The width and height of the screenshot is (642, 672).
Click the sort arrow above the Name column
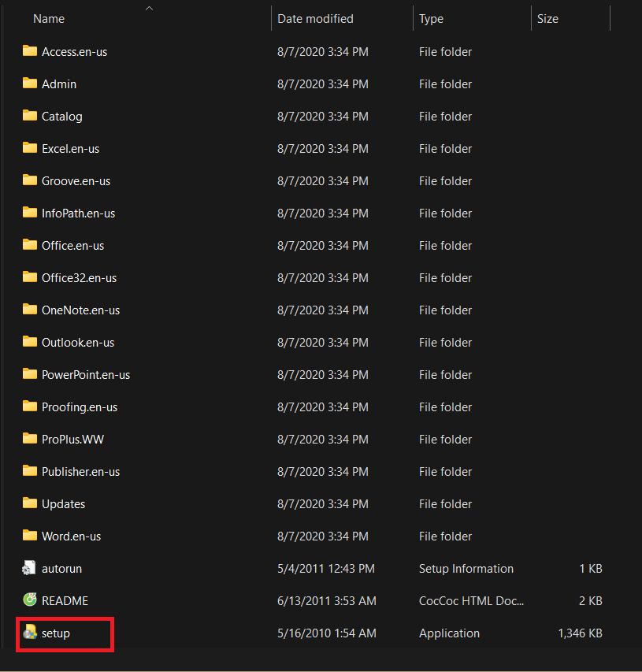tap(148, 7)
